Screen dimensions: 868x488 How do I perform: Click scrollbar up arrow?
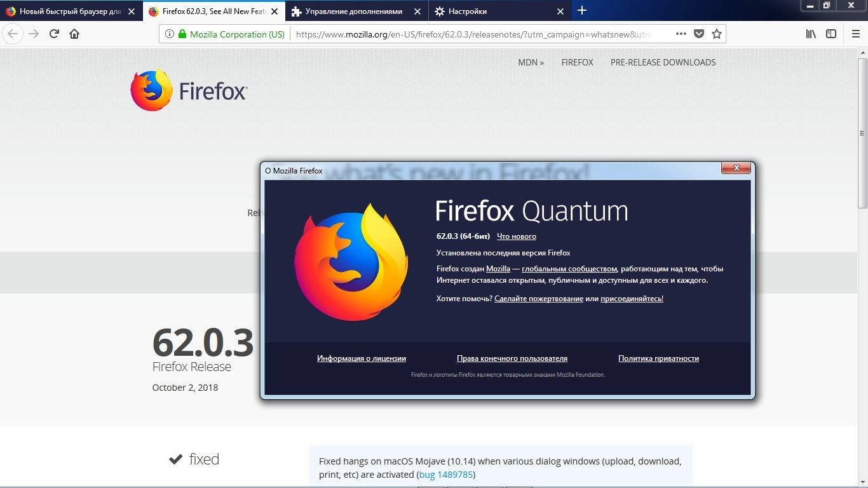(862, 53)
